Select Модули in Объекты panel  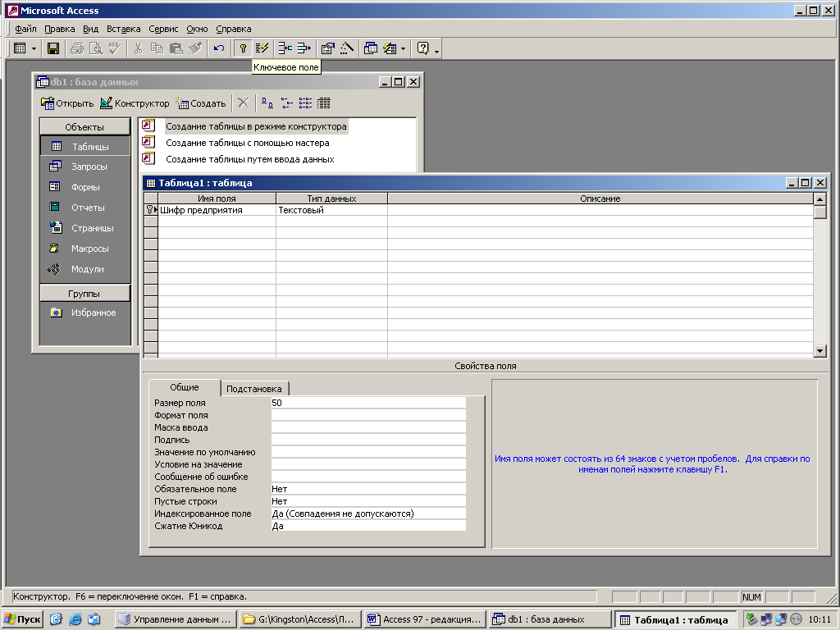[x=84, y=269]
